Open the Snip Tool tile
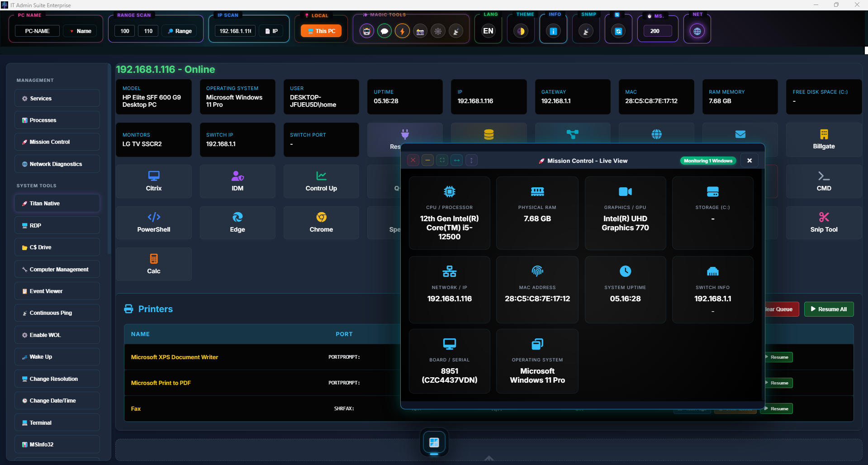Screen dimensions: 868x465 tap(824, 223)
